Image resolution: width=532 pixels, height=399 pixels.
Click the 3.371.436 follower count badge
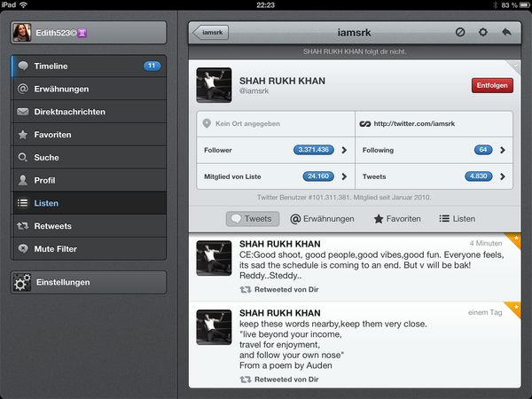[314, 150]
